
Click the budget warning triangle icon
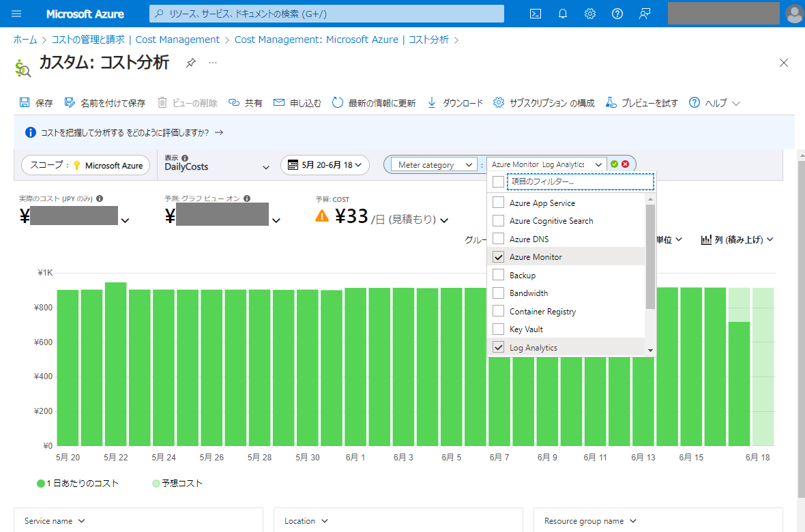(322, 216)
